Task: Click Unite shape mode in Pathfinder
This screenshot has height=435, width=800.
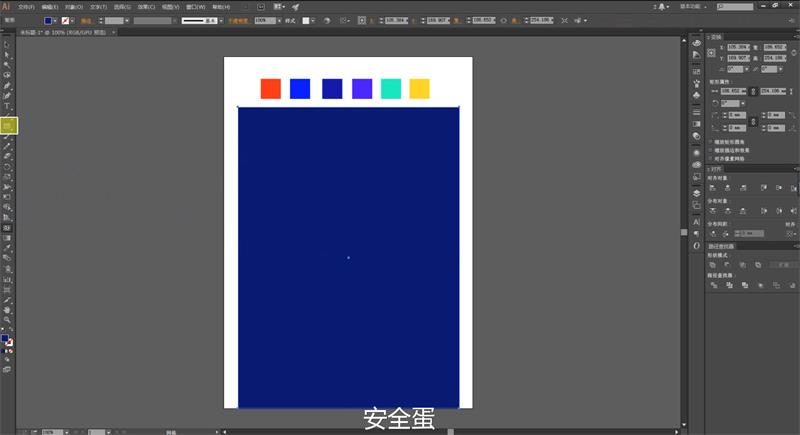Action: click(x=713, y=265)
